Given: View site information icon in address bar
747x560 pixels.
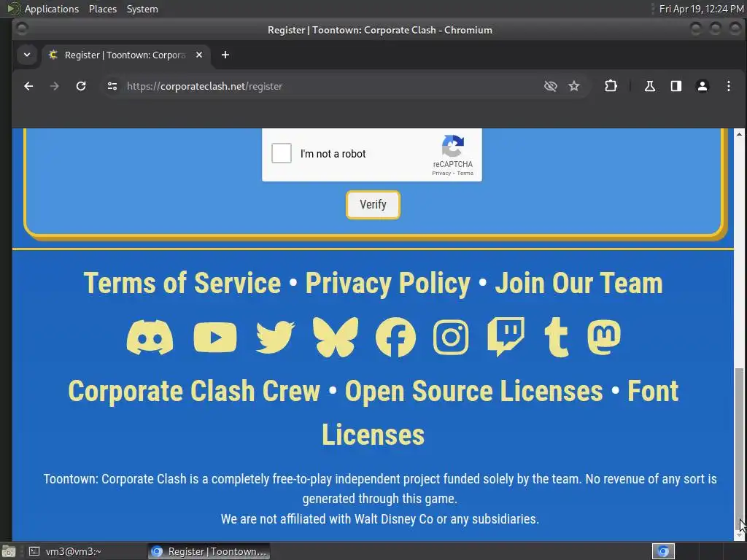Looking at the screenshot, I should point(112,86).
